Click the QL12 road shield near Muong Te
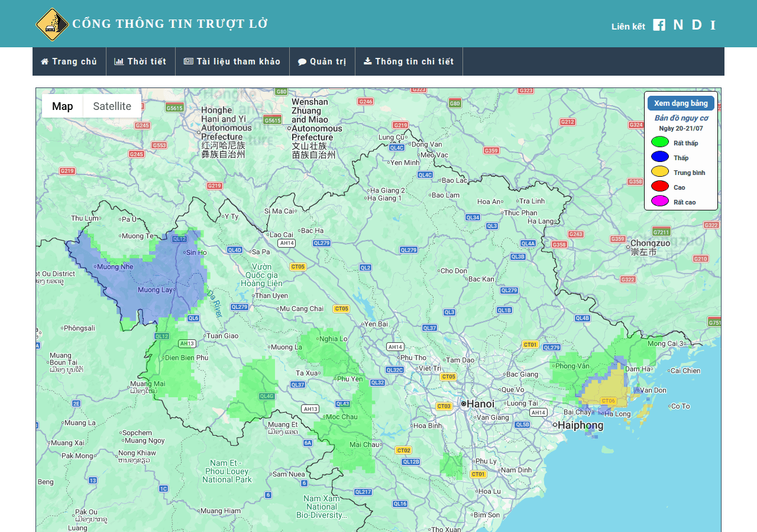Screen dimensions: 757x532 pos(179,239)
